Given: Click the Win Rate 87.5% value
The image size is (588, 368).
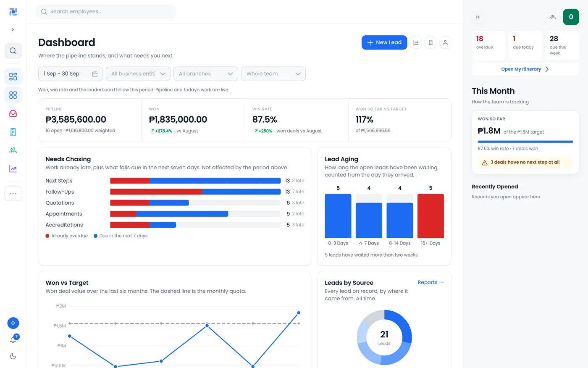Looking at the screenshot, I should (x=265, y=120).
